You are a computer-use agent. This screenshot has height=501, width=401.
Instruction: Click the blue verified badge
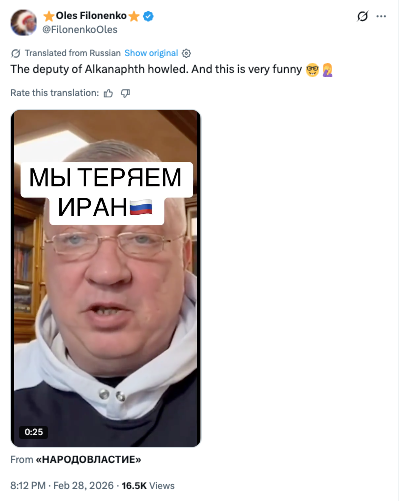148,16
